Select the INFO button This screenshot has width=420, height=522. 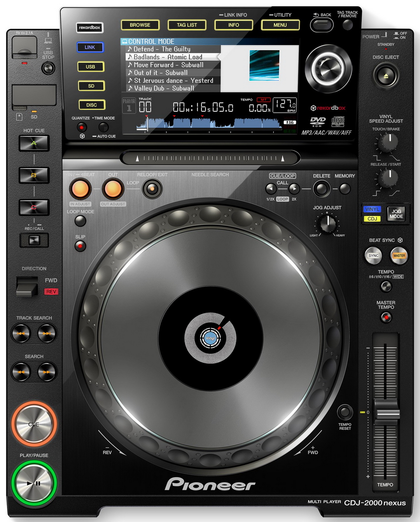[233, 25]
